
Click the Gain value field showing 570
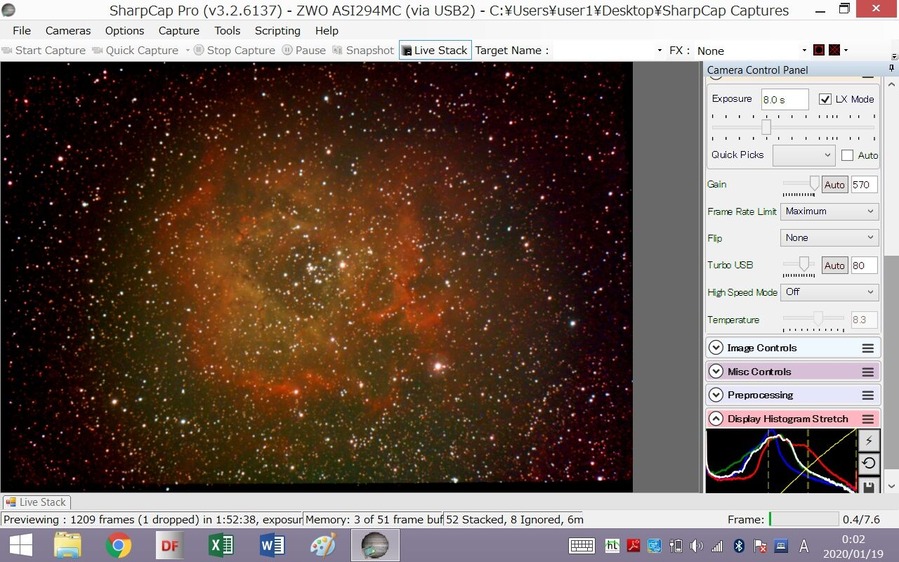tap(864, 185)
